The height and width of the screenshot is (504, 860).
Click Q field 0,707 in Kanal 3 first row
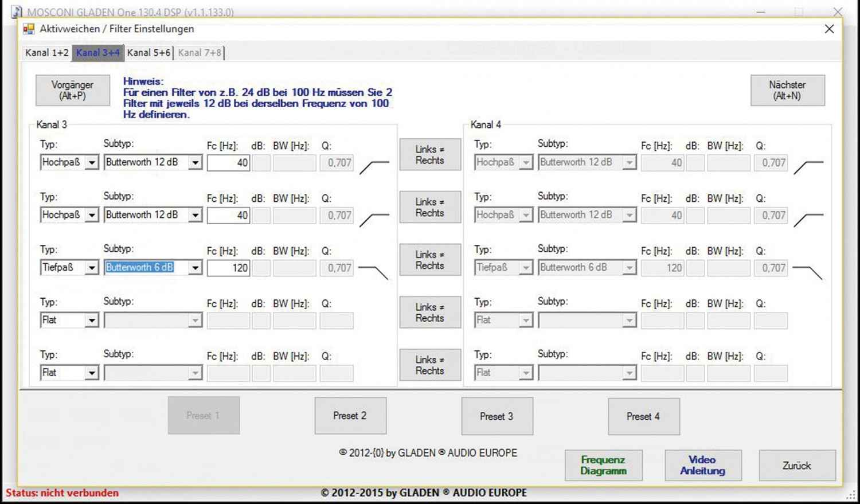pyautogui.click(x=337, y=163)
